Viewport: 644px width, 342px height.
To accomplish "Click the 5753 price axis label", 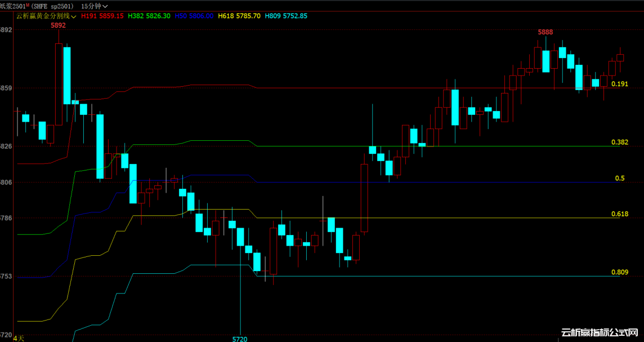I will 6,276.
